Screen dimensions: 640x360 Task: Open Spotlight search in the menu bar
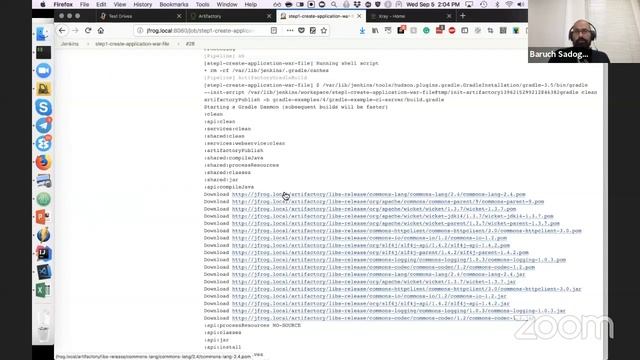point(334,4)
